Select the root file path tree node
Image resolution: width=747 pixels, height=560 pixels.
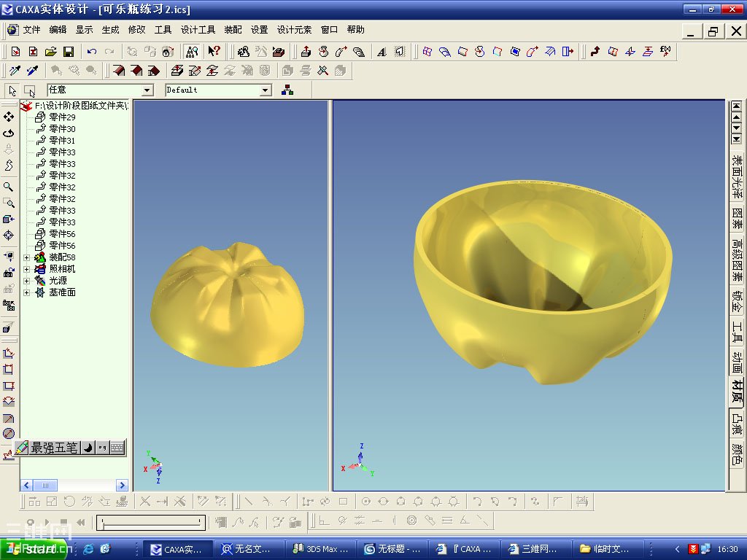coord(81,105)
